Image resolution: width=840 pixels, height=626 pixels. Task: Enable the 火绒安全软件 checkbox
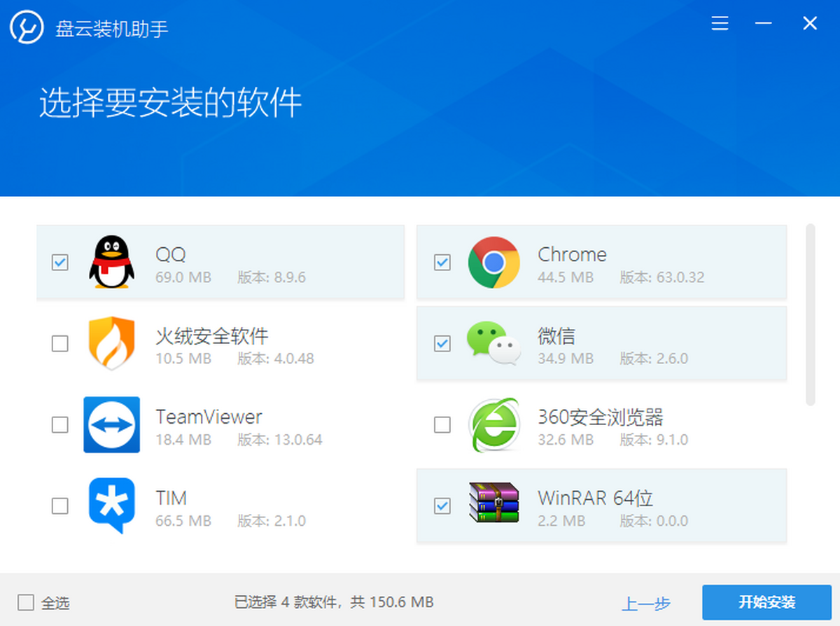pyautogui.click(x=60, y=343)
